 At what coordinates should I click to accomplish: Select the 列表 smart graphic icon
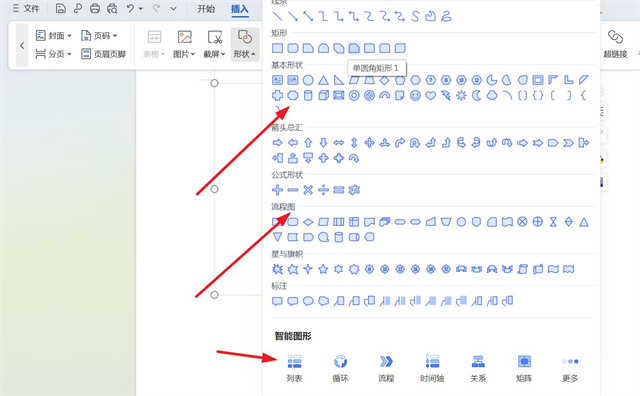click(x=294, y=362)
